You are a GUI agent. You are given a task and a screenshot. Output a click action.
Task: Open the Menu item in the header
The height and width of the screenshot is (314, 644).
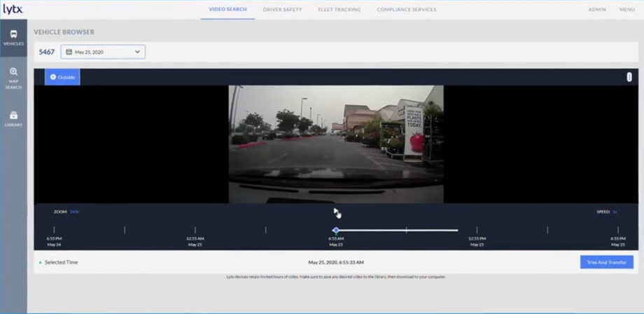(627, 9)
